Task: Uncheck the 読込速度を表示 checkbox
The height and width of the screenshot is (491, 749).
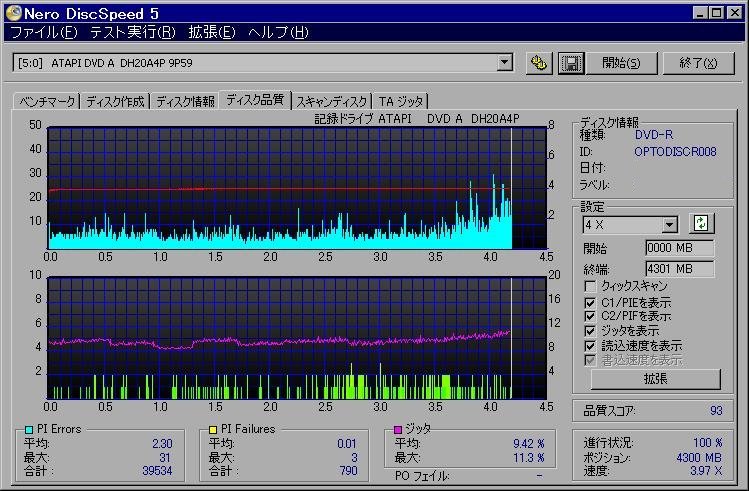Action: pos(590,345)
